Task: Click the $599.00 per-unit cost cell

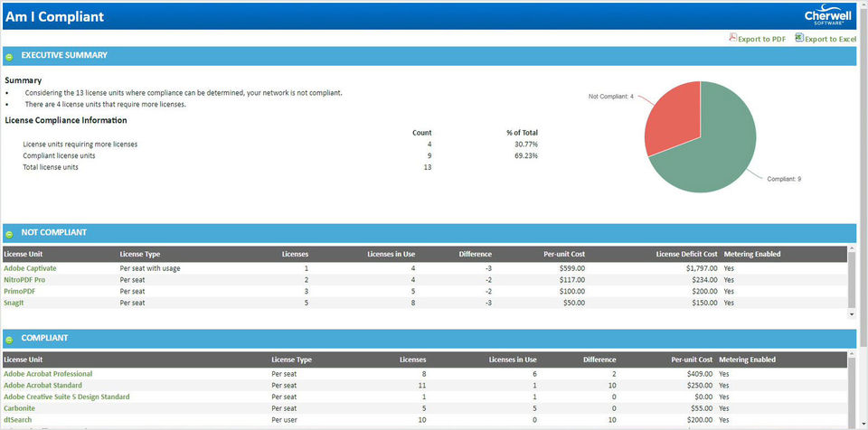Action: click(x=571, y=268)
